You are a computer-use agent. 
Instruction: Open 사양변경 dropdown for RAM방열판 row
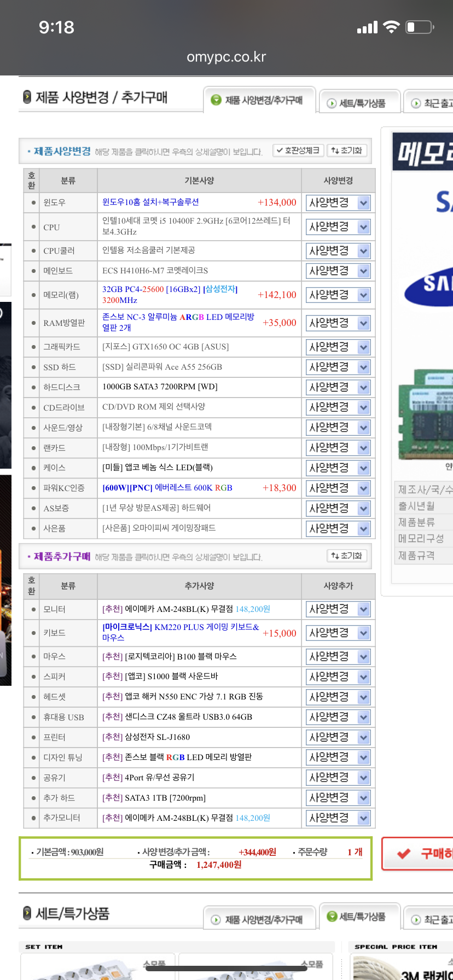click(x=338, y=323)
